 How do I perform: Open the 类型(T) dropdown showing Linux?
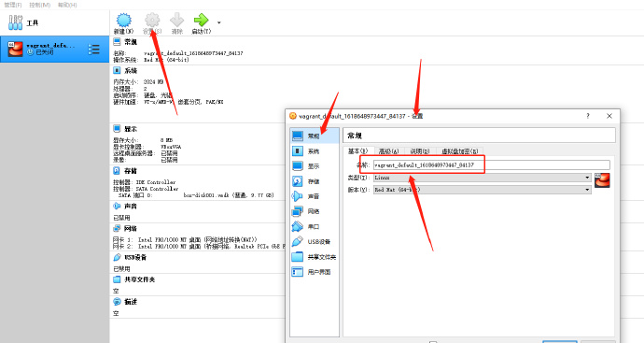(x=483, y=178)
